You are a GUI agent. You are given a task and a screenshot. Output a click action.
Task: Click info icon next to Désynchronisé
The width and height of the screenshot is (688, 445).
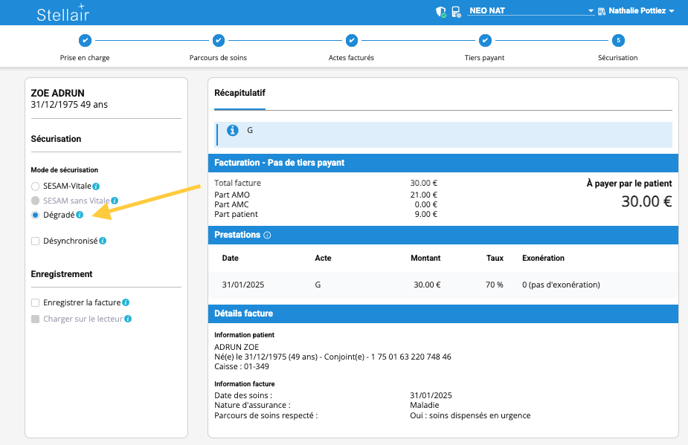(103, 241)
